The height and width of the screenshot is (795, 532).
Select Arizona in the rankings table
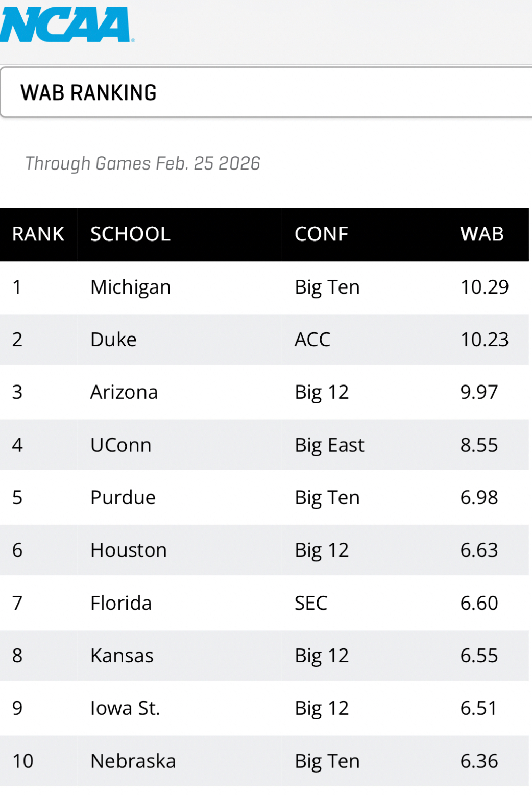(124, 392)
